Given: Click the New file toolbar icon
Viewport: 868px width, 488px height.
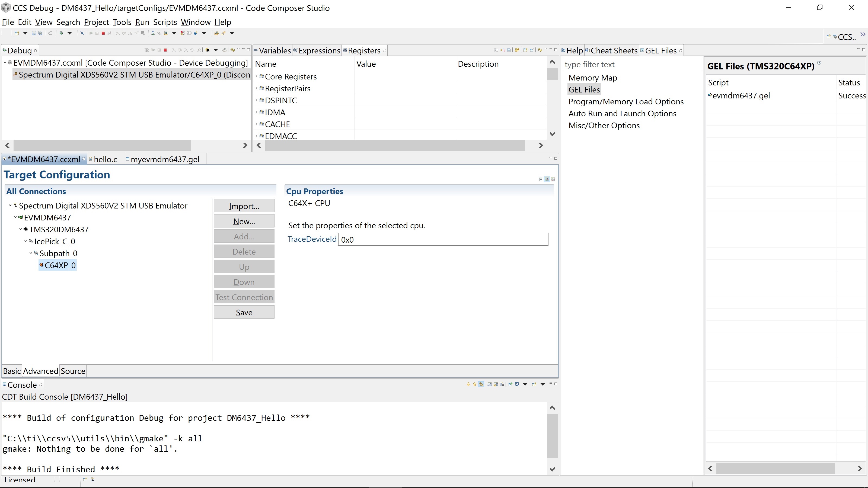Looking at the screenshot, I should coord(17,33).
